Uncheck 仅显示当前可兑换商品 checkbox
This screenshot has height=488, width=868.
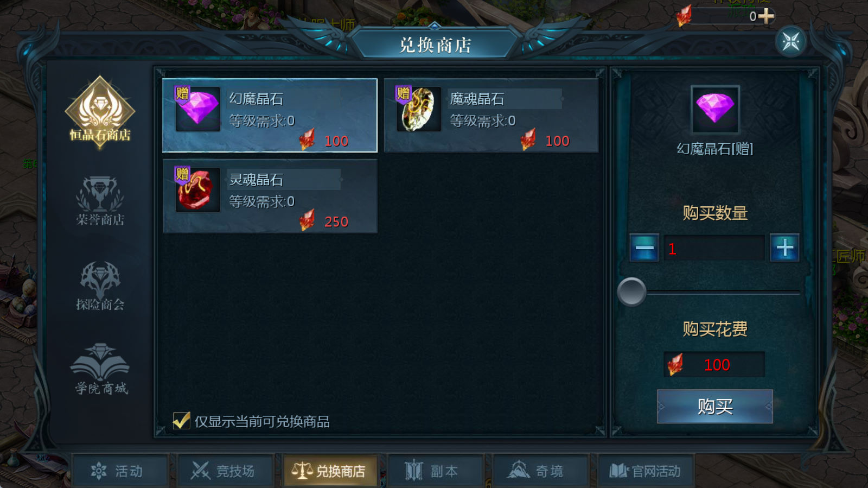click(x=181, y=421)
